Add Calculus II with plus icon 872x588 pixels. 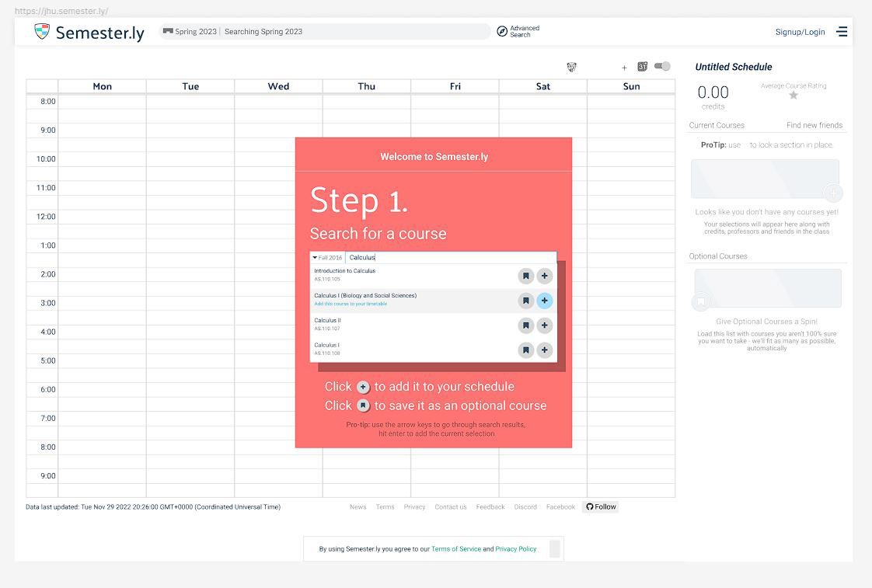pos(545,325)
